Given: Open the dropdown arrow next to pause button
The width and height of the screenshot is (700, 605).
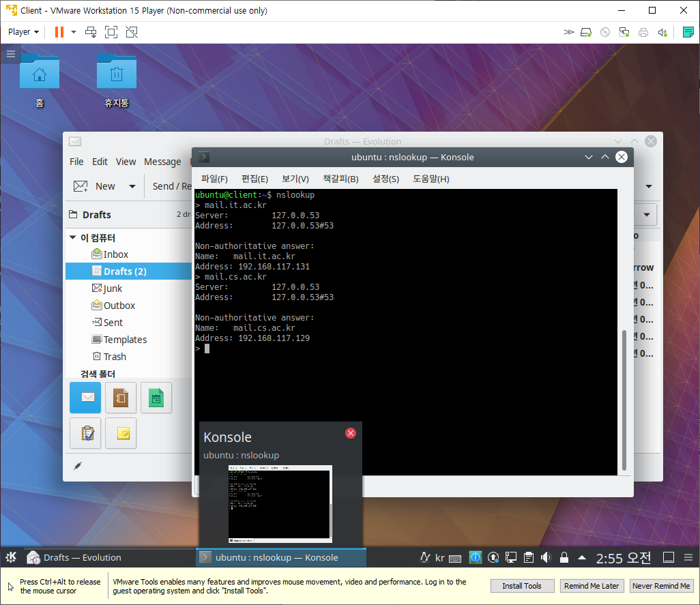Looking at the screenshot, I should (x=74, y=32).
